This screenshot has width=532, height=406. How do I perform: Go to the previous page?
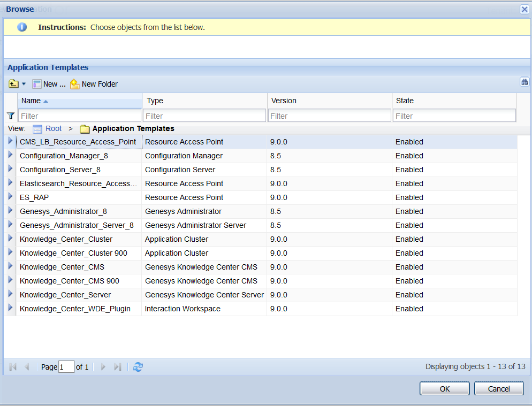coord(27,366)
